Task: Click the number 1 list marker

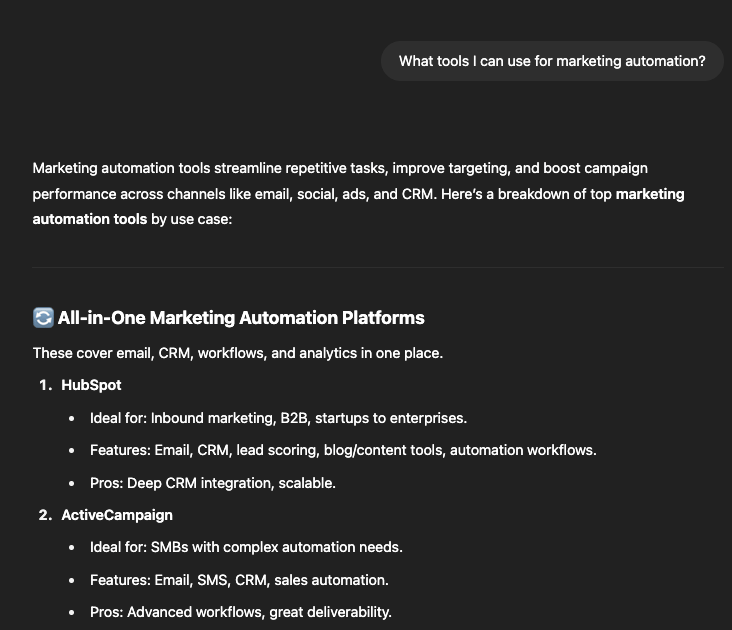Action: (45, 385)
